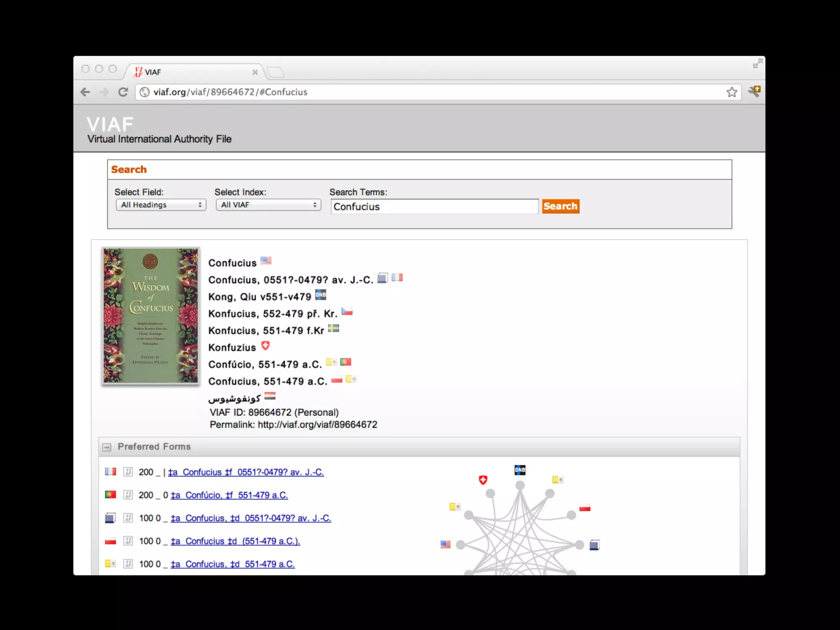Viewport: 840px width, 630px height.
Task: Click the Wisdom of Confucius book cover
Action: (151, 315)
